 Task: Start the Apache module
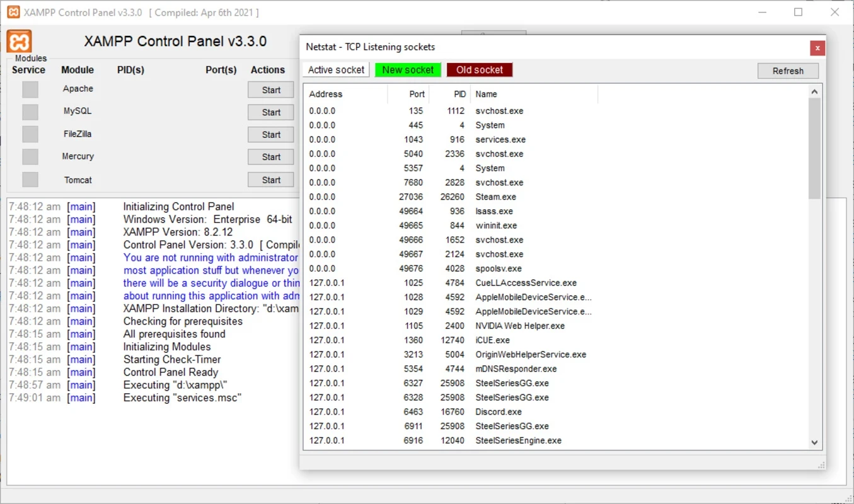click(271, 90)
